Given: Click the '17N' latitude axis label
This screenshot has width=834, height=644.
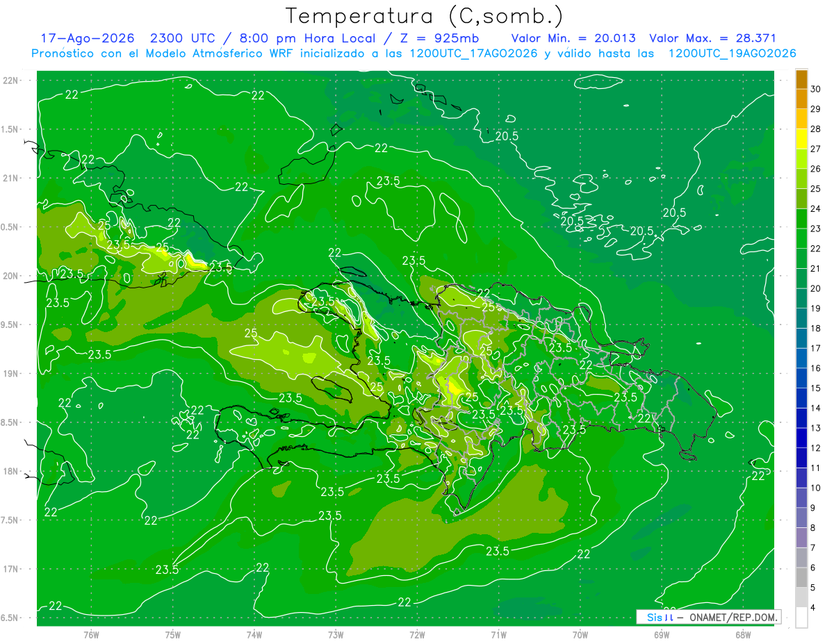Looking at the screenshot, I should (x=10, y=570).
